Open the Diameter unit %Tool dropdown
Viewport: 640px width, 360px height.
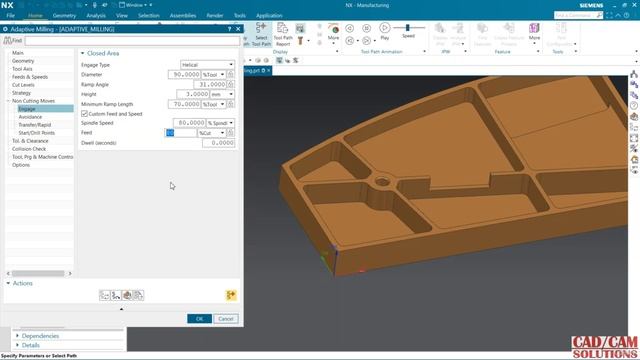[213, 74]
